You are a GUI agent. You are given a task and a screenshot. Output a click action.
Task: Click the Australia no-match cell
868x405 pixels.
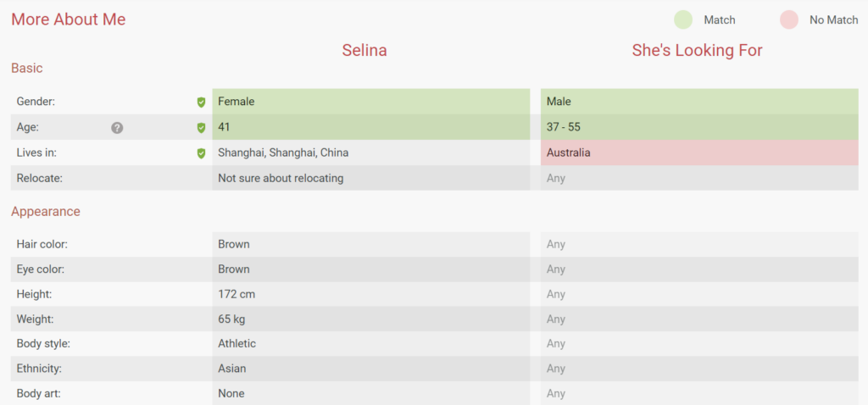[569, 153]
